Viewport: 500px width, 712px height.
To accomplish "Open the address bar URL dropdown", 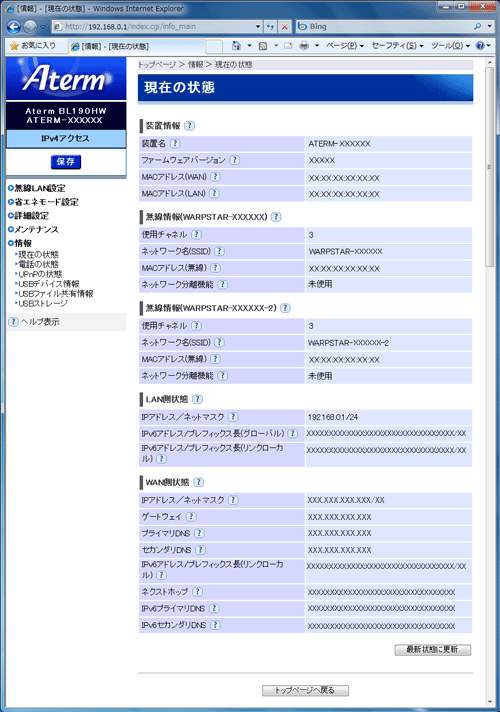I will pos(258,27).
